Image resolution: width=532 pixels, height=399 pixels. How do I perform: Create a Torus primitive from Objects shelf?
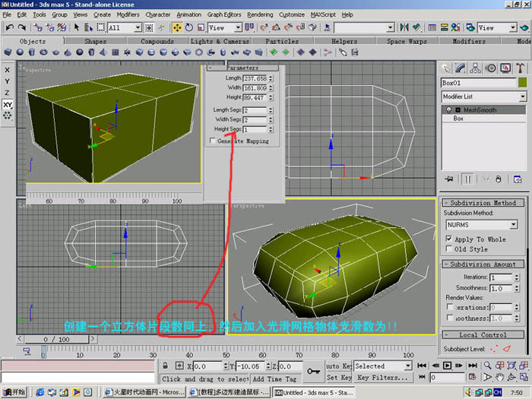coord(44,52)
